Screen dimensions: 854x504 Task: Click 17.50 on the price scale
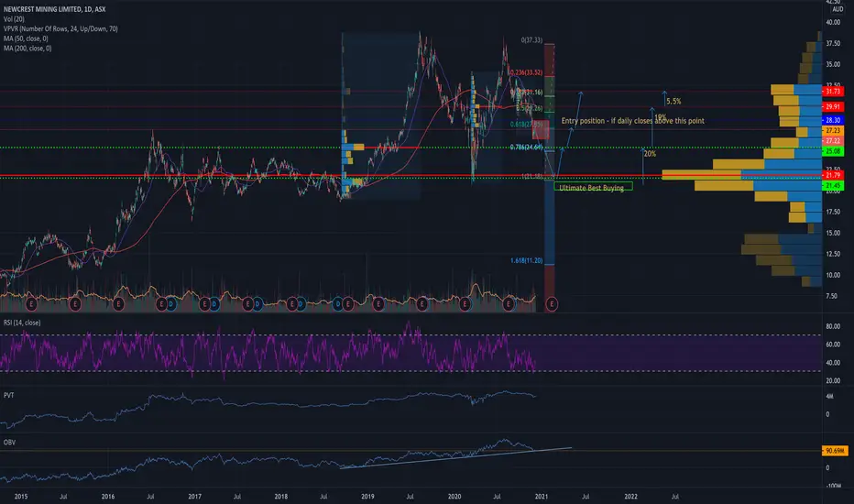tap(833, 212)
